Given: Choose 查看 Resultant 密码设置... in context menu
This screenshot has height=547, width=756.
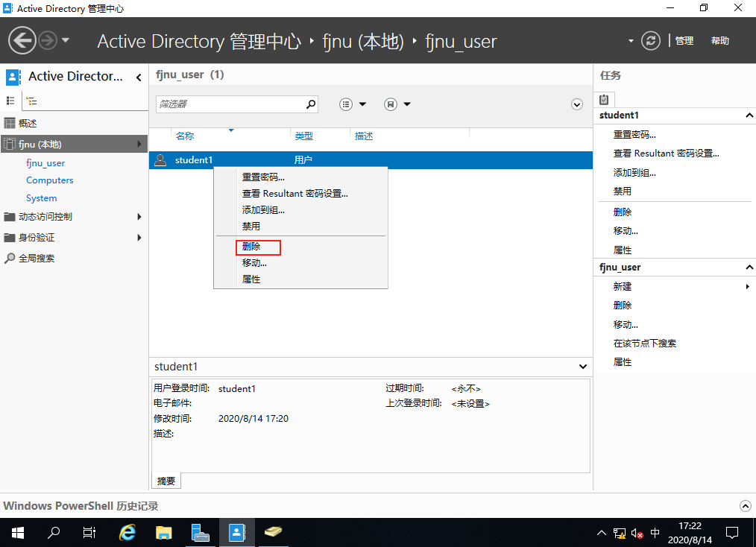Looking at the screenshot, I should [x=294, y=194].
